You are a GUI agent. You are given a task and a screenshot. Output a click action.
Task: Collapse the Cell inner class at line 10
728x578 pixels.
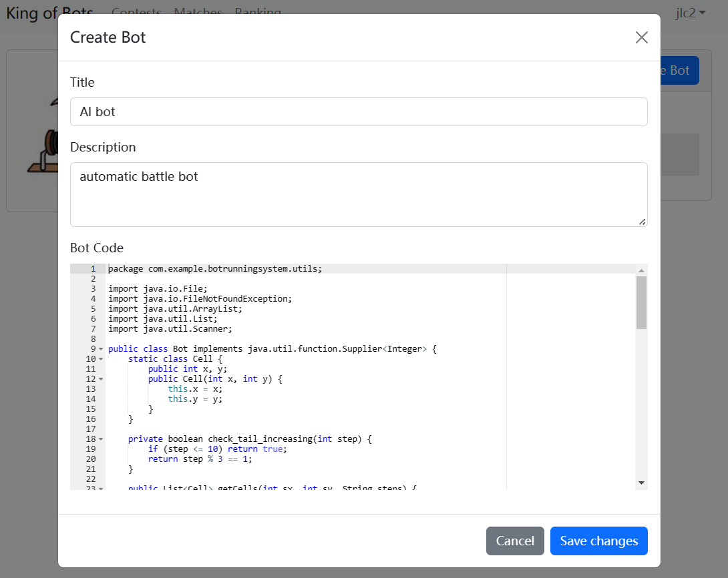point(100,358)
